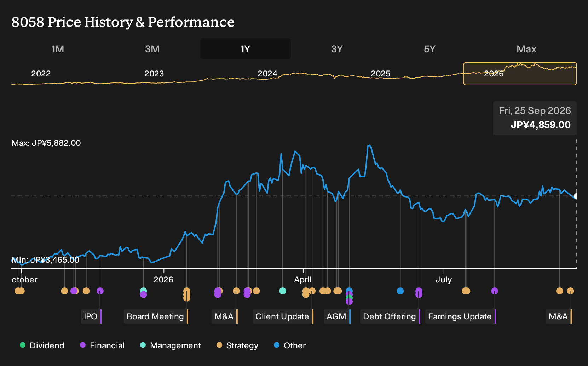588x366 pixels.
Task: Toggle the Dividend legend filter
Action: click(x=42, y=345)
